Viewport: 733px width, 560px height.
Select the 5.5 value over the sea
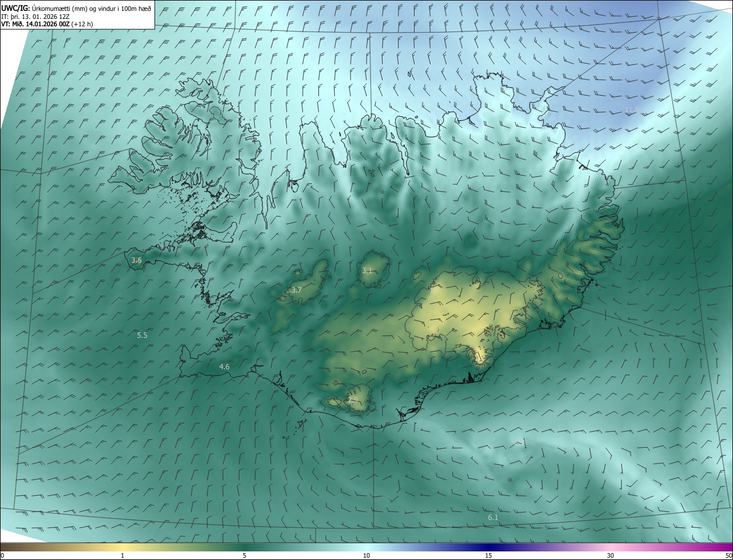pyautogui.click(x=142, y=335)
